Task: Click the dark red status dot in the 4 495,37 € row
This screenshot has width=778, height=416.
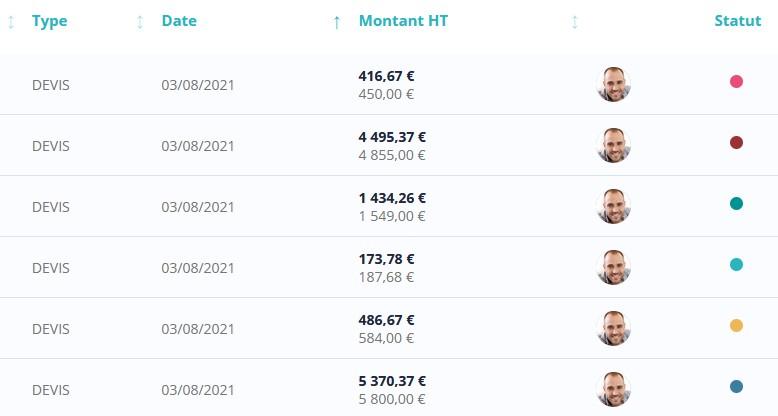Action: click(x=736, y=142)
